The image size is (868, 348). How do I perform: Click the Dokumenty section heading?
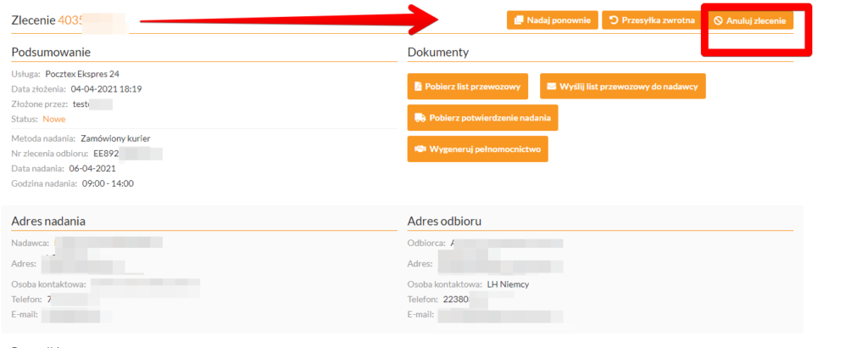click(437, 53)
